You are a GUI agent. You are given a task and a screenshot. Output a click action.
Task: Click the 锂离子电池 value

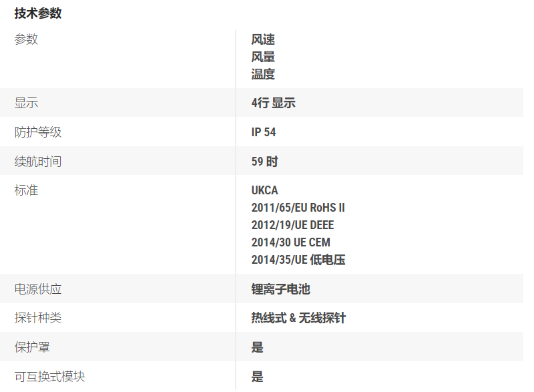click(280, 289)
